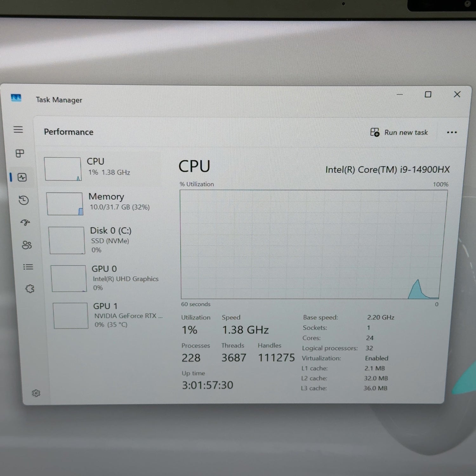
Task: Click Run new task button
Action: pos(399,132)
